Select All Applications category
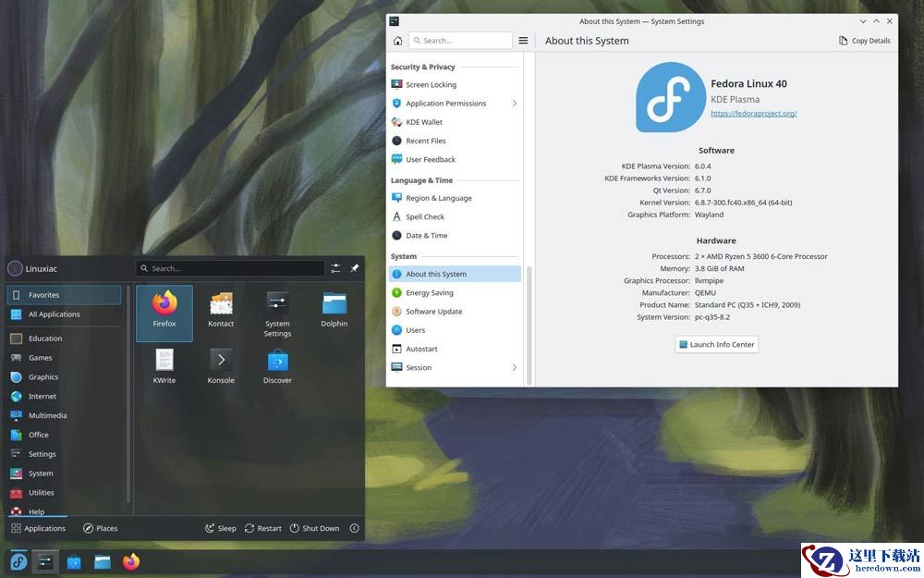The width and height of the screenshot is (924, 578). coord(64,314)
